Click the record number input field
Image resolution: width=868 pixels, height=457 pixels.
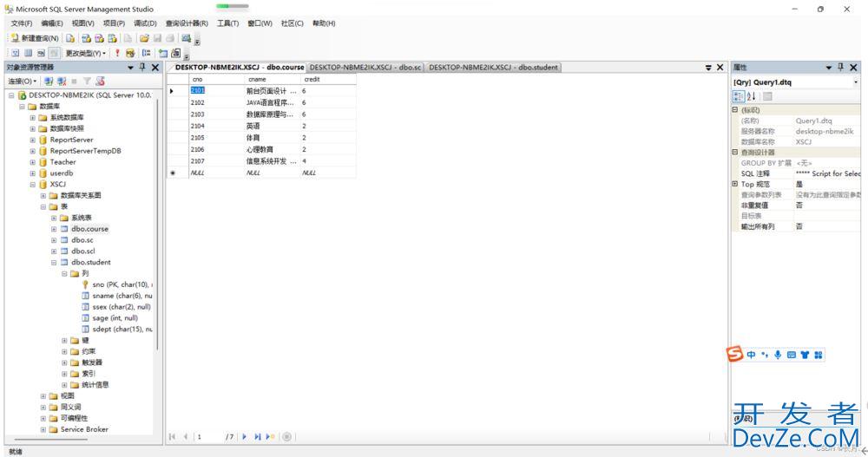click(208, 437)
